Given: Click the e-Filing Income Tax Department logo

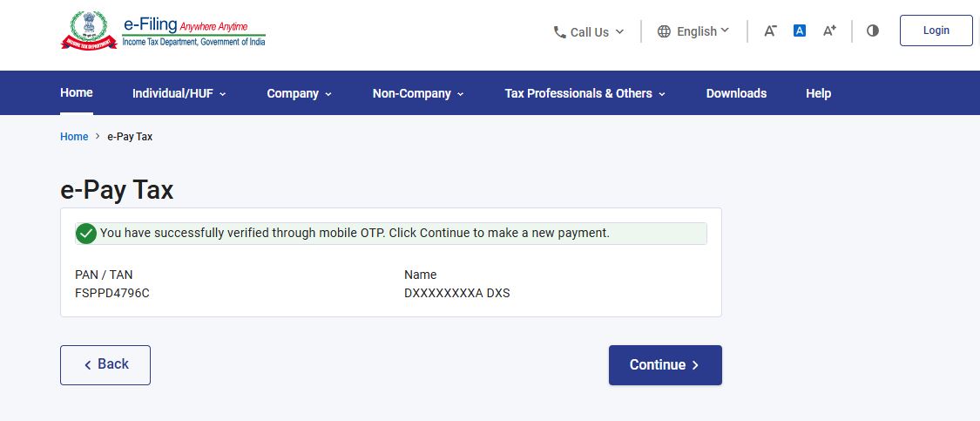Looking at the screenshot, I should pyautogui.click(x=163, y=31).
